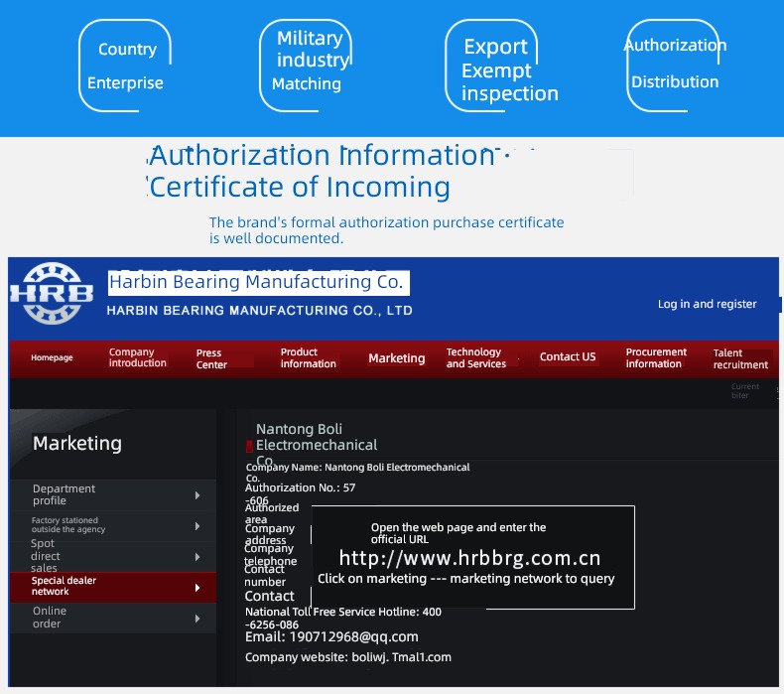
Task: Click the http://www.hrbbrg.com.cn URL
Action: (469, 558)
